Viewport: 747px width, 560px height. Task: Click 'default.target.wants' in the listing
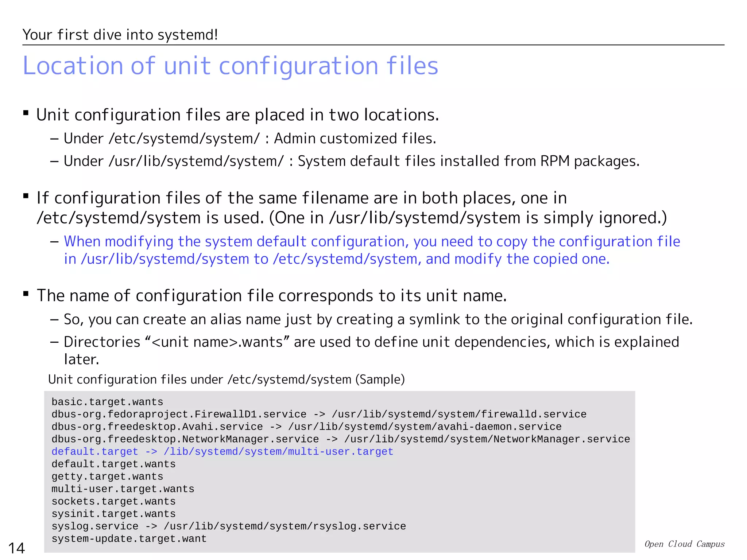(x=113, y=464)
